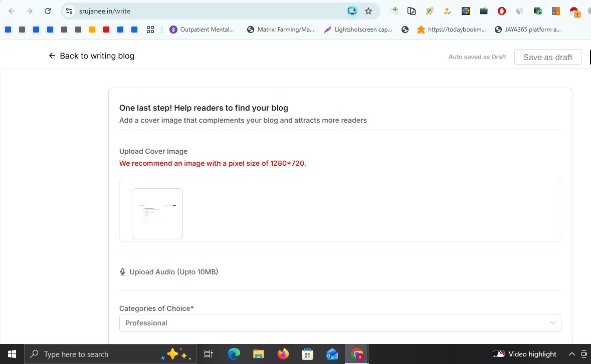
Task: Click Save as draft button
Action: click(548, 57)
